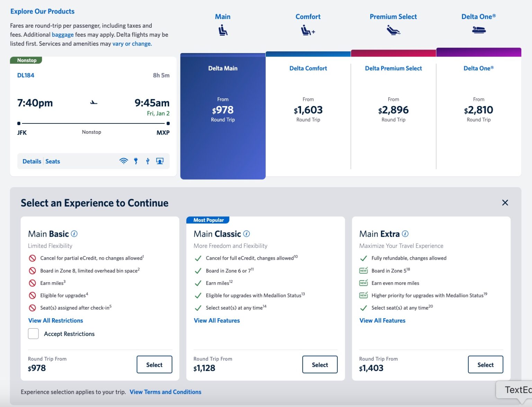Open the info tooltip next to Main Basic
Image resolution: width=532 pixels, height=407 pixels.
coord(74,234)
